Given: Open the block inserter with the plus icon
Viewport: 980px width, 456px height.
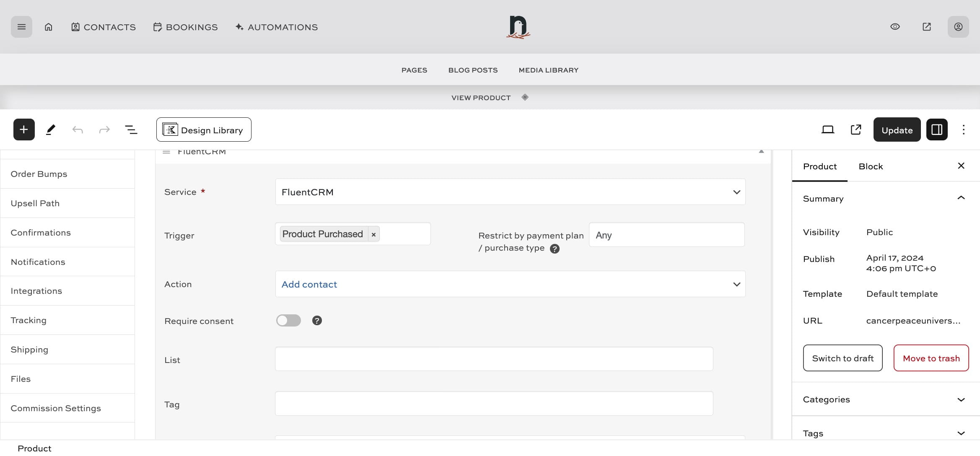Looking at the screenshot, I should click(x=23, y=130).
